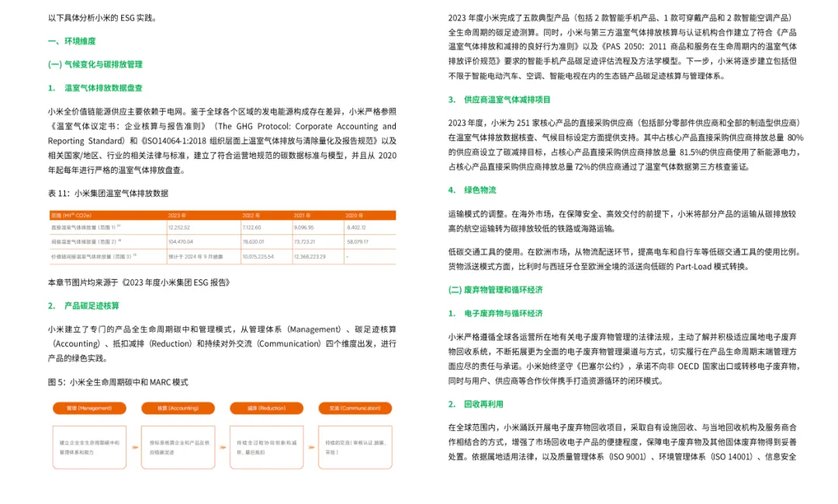This screenshot has height=504, width=838.
Task: Click table cell "73,723.21"
Action: (305, 242)
